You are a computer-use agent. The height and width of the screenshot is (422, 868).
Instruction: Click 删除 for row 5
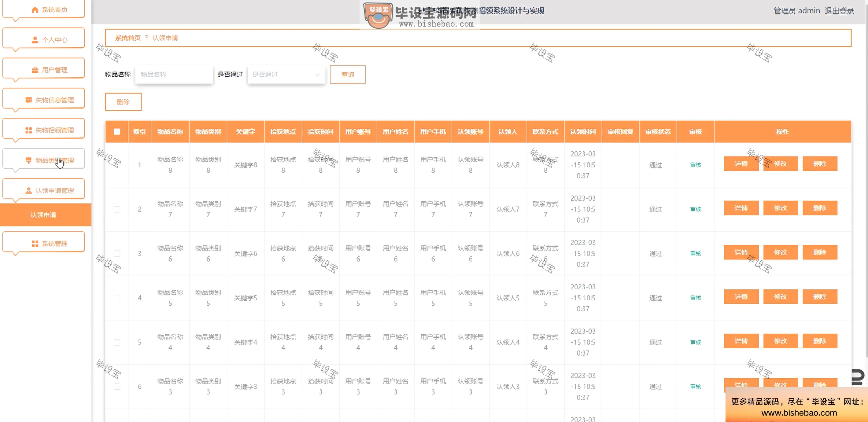(820, 341)
